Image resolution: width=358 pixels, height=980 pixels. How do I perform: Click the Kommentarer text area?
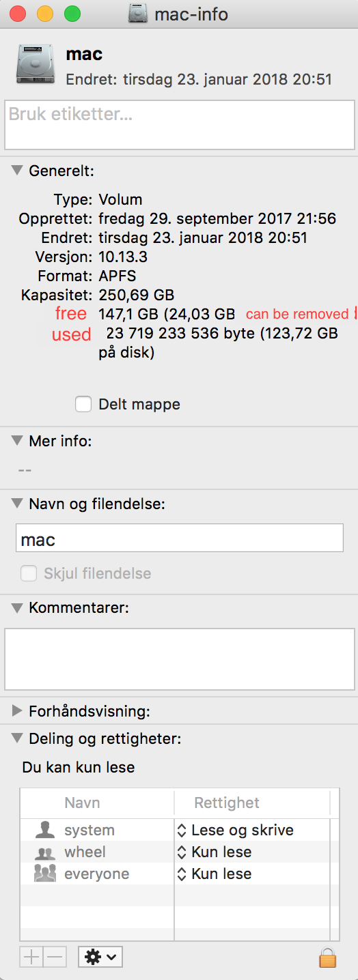coord(179,659)
